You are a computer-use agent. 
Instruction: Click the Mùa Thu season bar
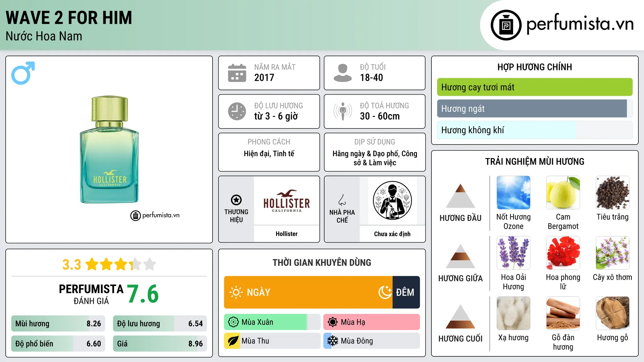tap(272, 341)
